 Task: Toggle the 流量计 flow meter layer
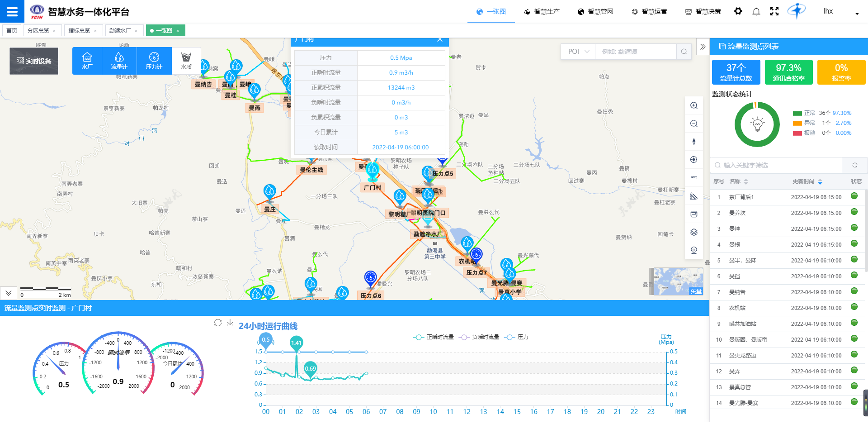[119, 61]
